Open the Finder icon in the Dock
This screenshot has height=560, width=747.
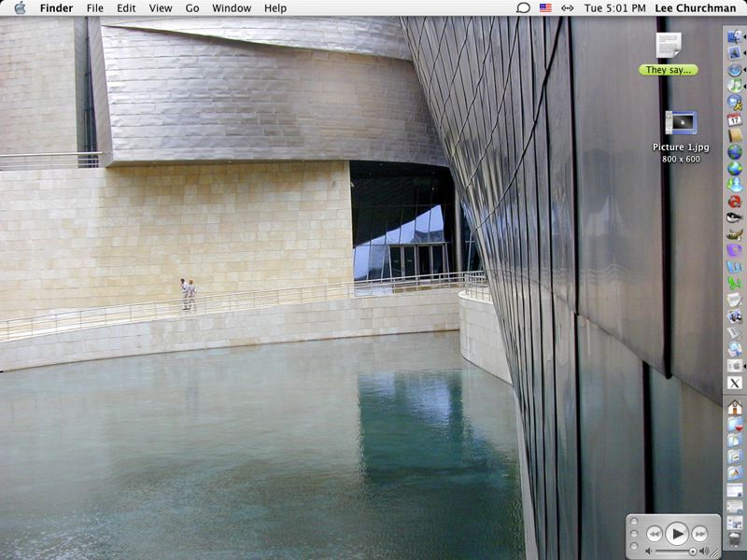735,37
